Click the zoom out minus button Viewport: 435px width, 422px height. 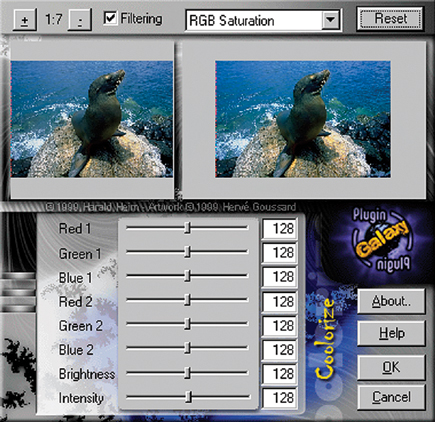coord(80,20)
